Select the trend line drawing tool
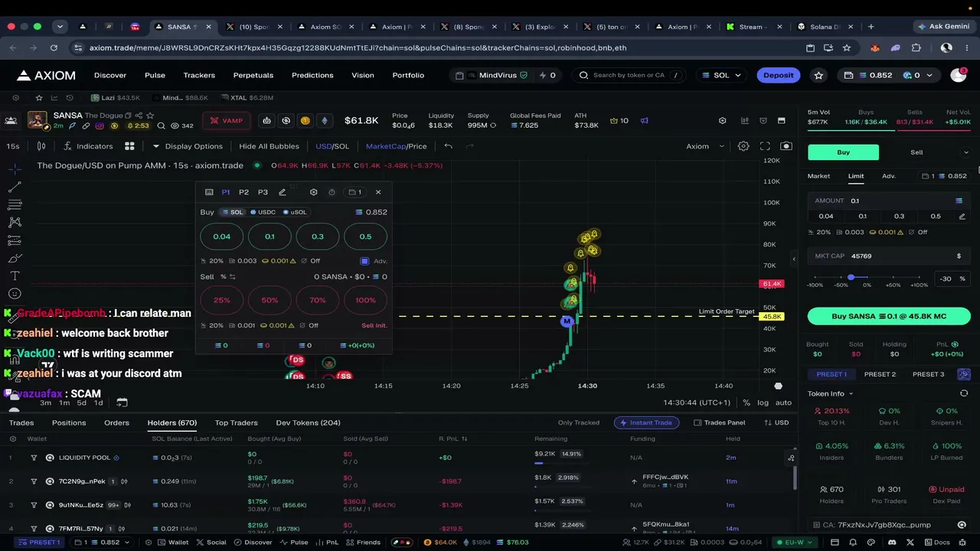The image size is (980, 551). pyautogui.click(x=15, y=187)
